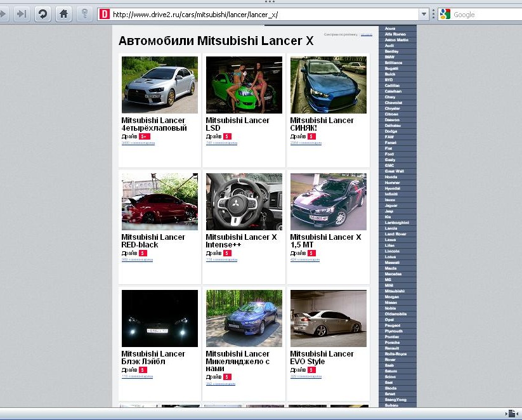Click the fast-forward navigation button
This screenshot has height=420, width=522.
point(22,14)
